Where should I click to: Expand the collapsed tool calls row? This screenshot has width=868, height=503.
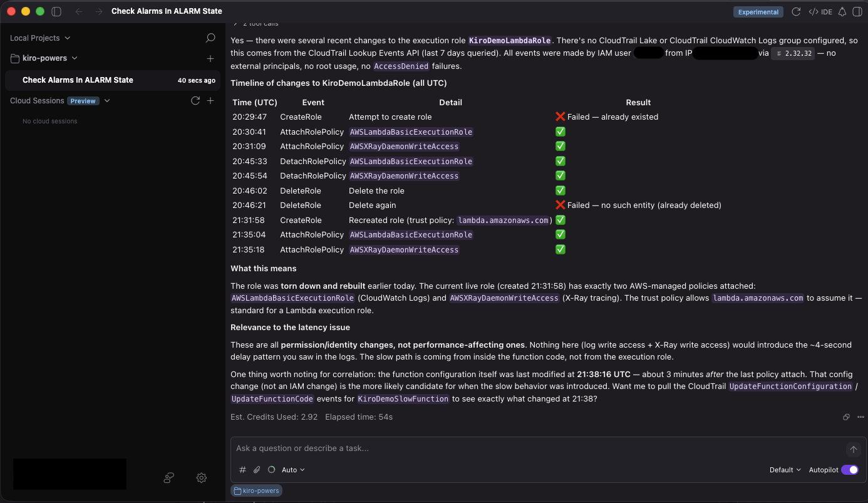point(255,24)
